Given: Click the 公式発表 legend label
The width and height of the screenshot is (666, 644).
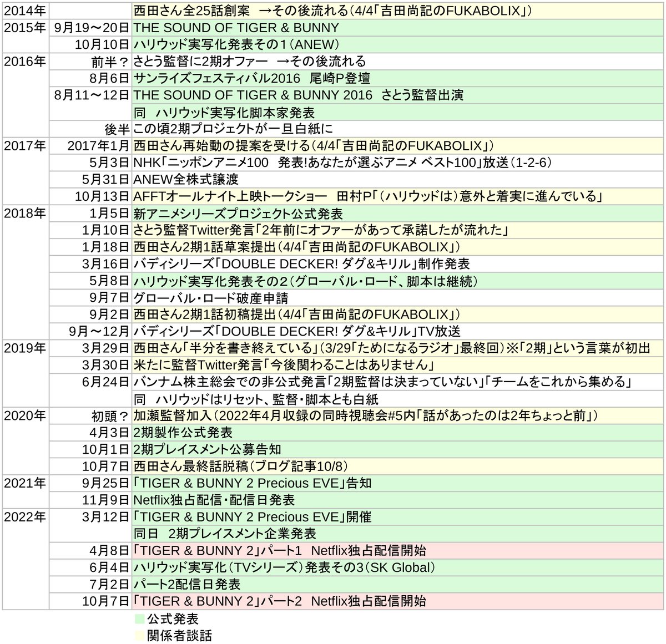Looking at the screenshot, I should pyautogui.click(x=172, y=619).
